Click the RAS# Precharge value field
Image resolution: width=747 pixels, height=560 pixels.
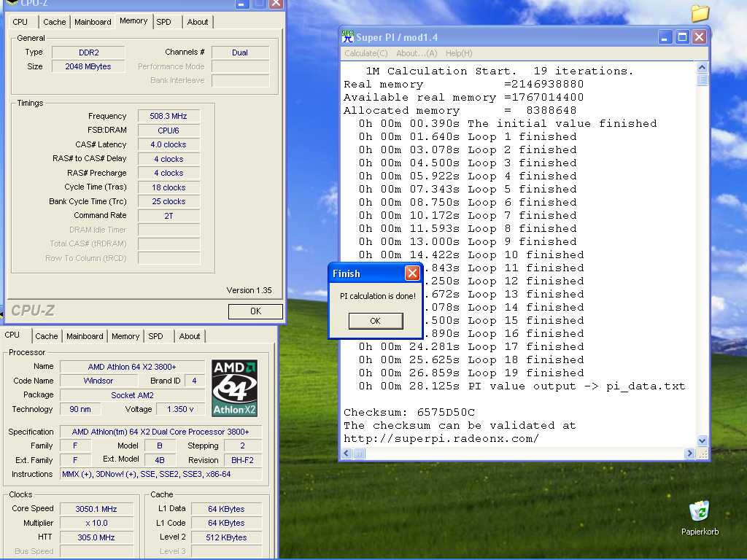[169, 174]
